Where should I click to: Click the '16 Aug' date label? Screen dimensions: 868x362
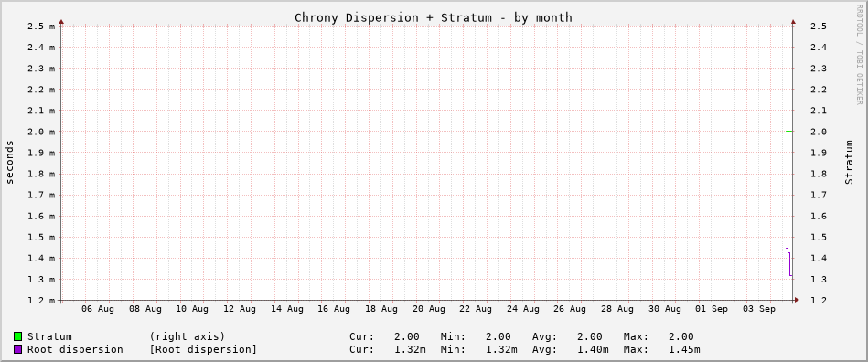point(334,309)
